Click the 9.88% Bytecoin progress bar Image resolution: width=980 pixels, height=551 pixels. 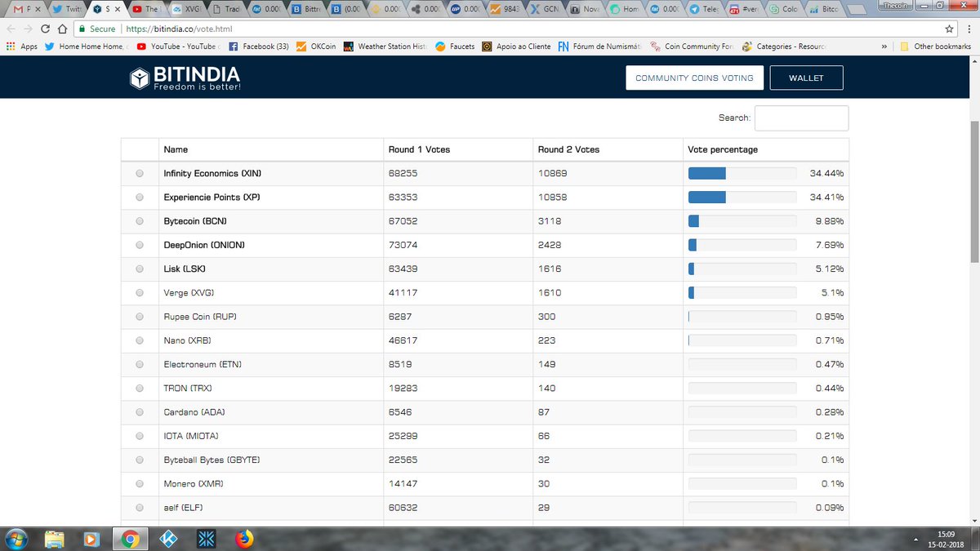pos(742,221)
